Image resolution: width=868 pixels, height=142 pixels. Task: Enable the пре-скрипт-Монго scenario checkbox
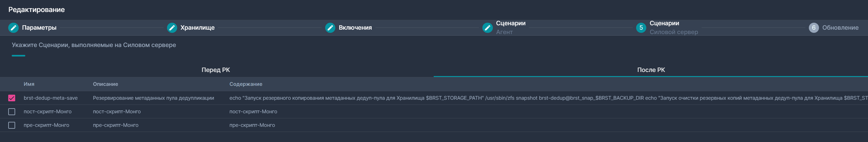point(12,125)
